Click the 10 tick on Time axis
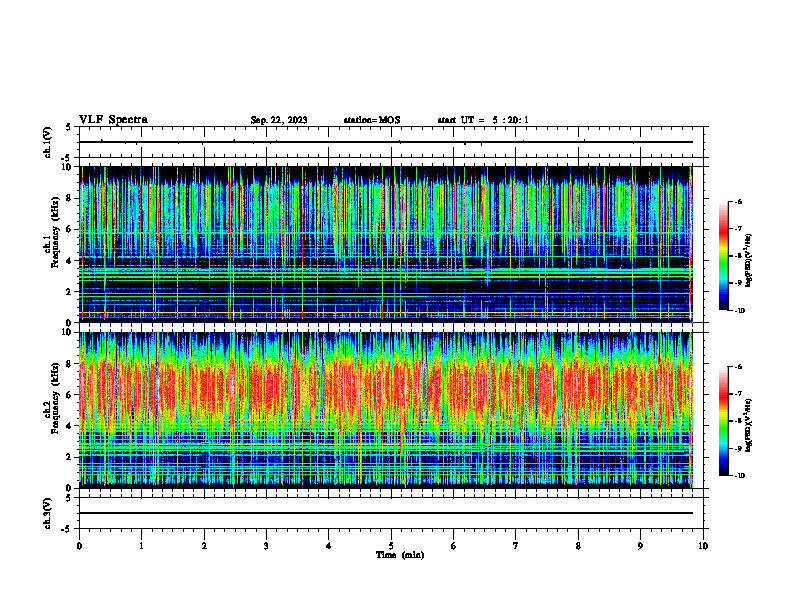792x612 pixels. [703, 546]
